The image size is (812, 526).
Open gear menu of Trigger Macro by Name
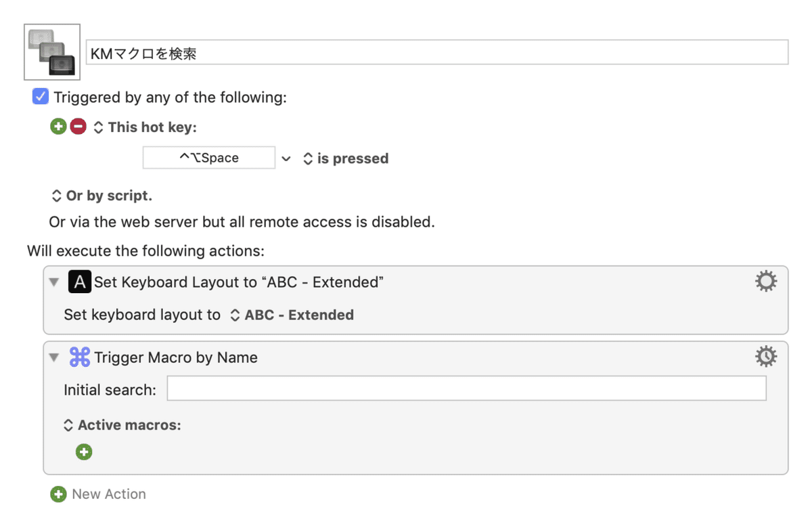point(766,356)
